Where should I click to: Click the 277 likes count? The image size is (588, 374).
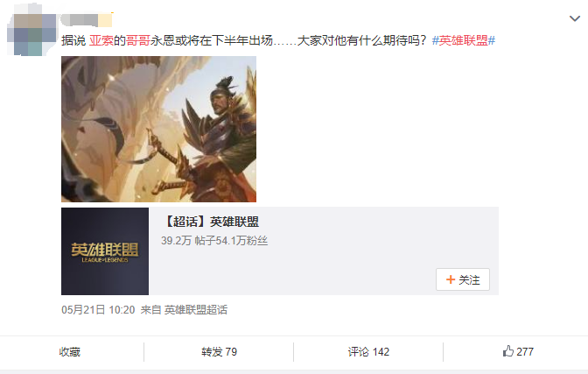tap(525, 352)
